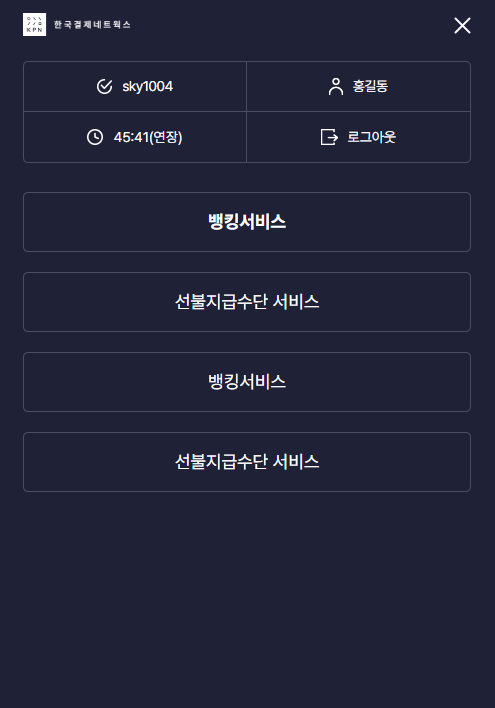Open 선불지급수단 서비스 just below bold 뱅킹서비스
The height and width of the screenshot is (708, 495).
(x=247, y=302)
